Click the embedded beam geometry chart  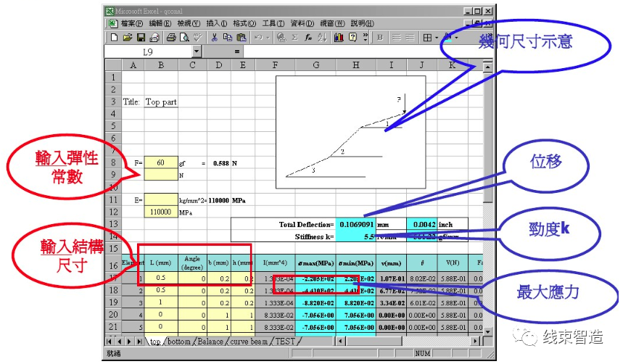(x=351, y=132)
